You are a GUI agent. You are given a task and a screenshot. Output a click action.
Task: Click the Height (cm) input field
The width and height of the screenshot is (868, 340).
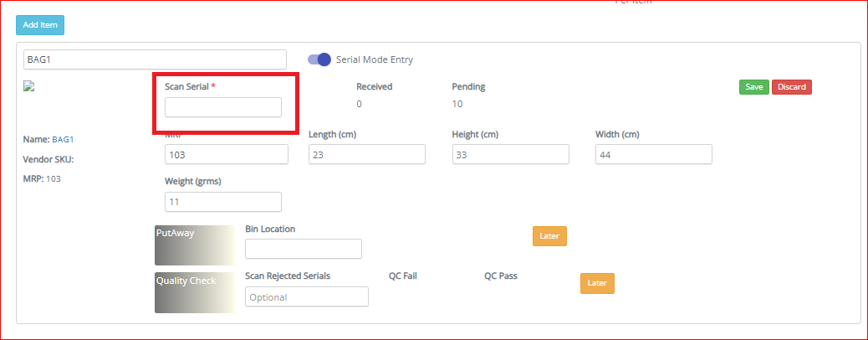tap(510, 154)
